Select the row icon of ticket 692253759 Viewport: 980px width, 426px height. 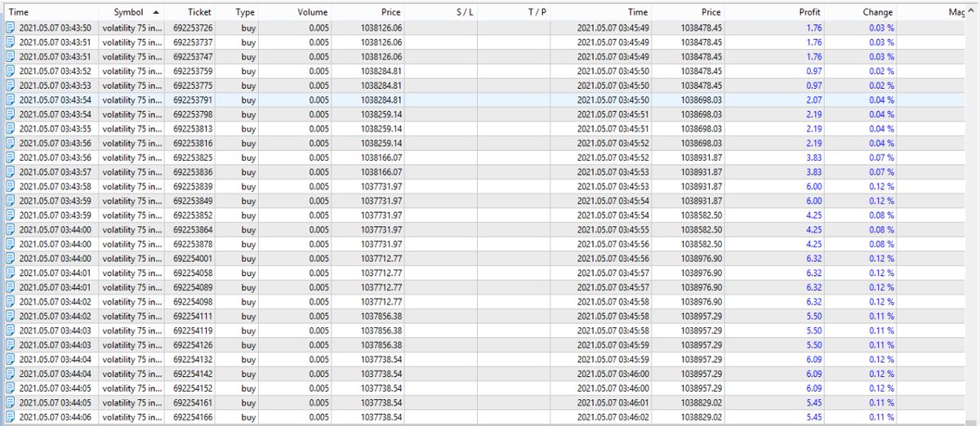[x=10, y=71]
